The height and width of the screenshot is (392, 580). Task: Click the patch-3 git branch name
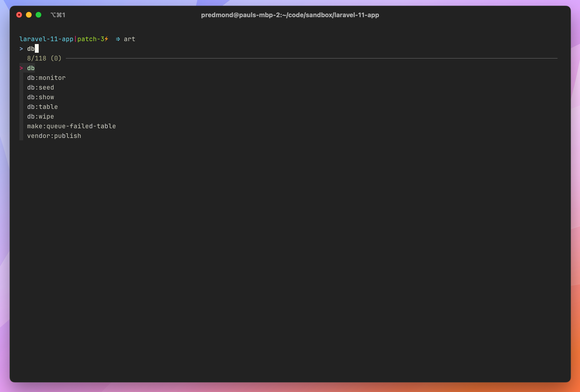[91, 39]
